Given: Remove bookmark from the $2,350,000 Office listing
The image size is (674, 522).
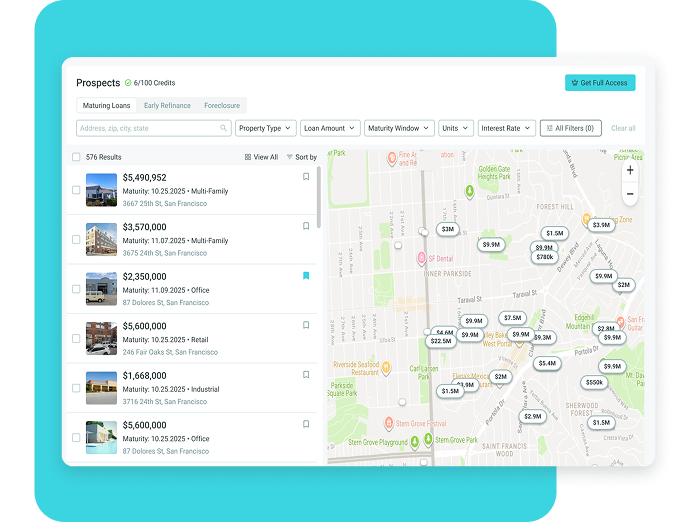Looking at the screenshot, I should pos(306,276).
